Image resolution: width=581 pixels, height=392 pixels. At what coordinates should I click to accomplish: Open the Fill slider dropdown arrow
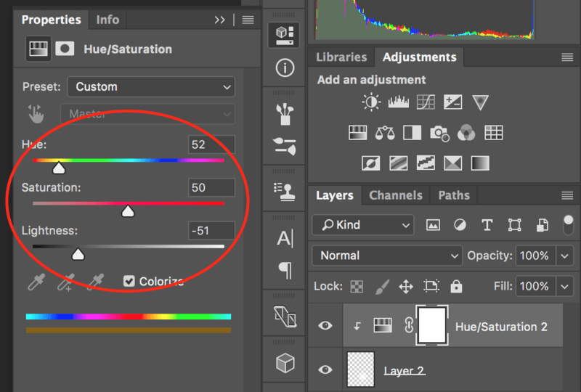[565, 287]
